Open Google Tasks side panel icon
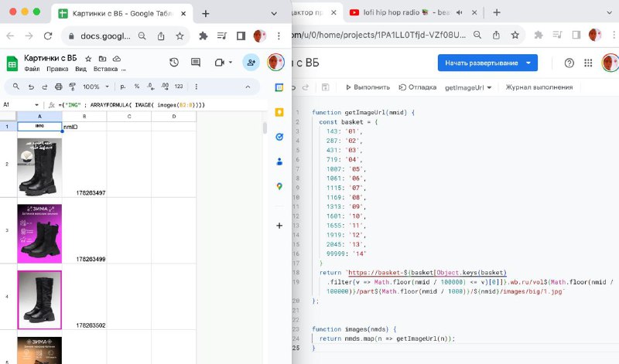 tap(279, 137)
